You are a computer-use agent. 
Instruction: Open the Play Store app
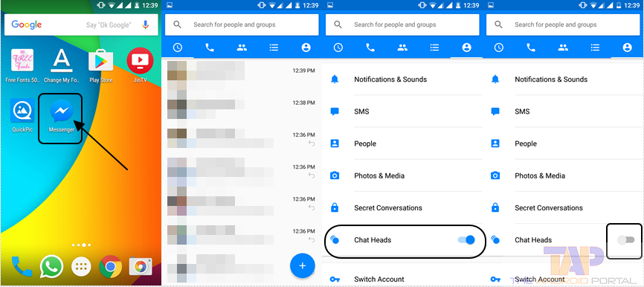coord(101,65)
